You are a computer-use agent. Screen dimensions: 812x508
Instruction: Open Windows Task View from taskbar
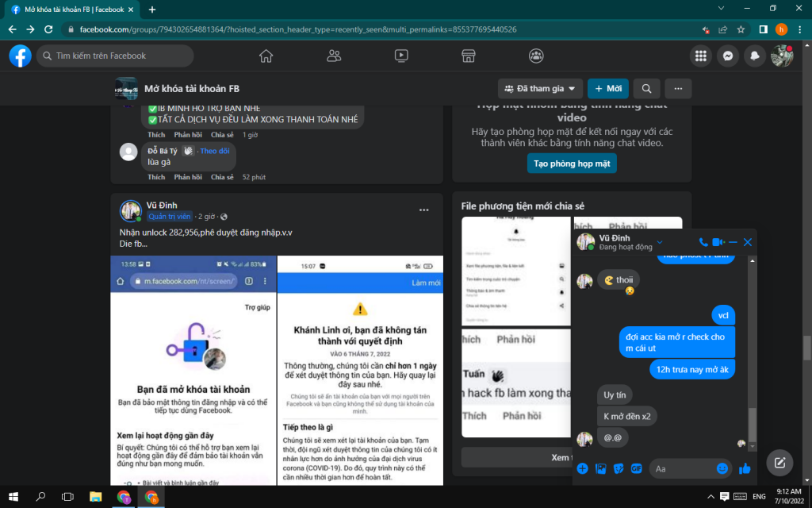click(x=67, y=497)
